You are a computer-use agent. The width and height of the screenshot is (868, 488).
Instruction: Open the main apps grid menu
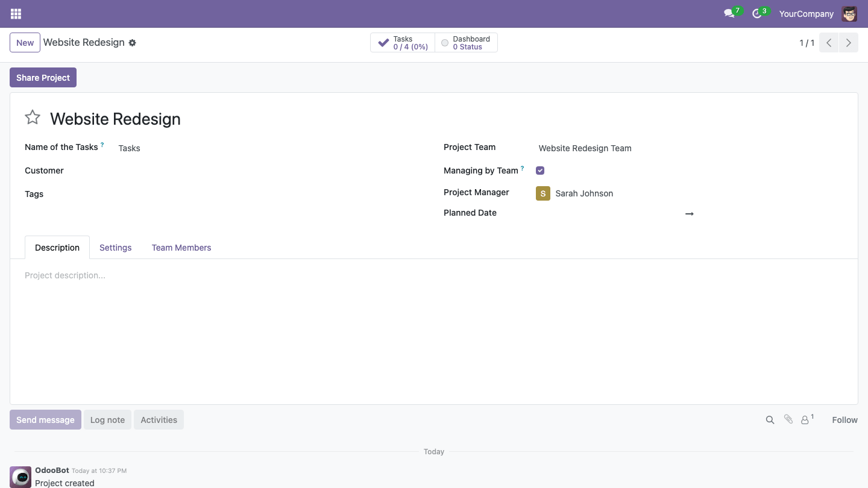point(16,13)
